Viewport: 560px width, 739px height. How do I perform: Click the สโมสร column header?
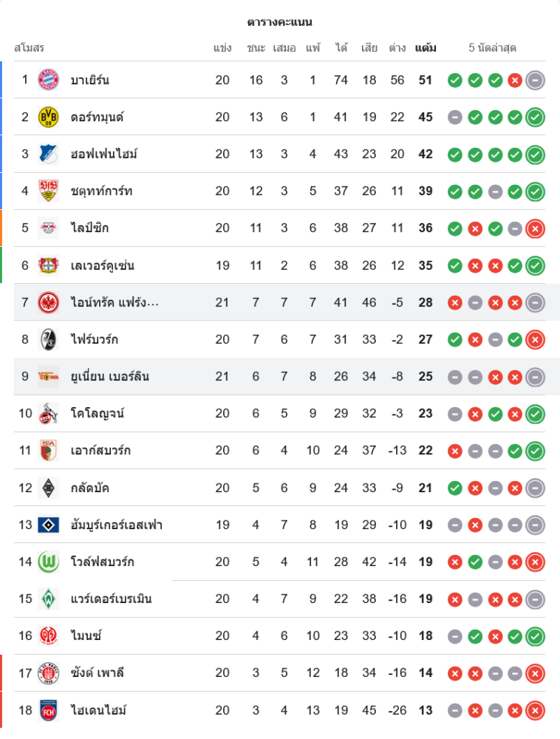click(30, 48)
